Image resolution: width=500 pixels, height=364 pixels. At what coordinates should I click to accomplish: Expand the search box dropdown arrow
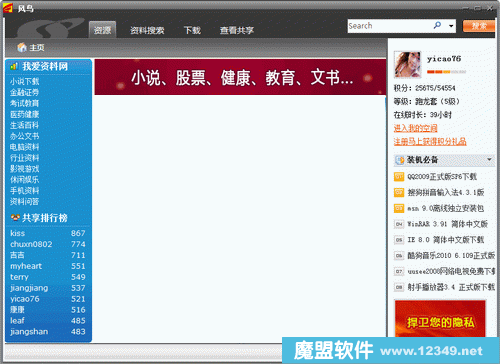point(451,26)
